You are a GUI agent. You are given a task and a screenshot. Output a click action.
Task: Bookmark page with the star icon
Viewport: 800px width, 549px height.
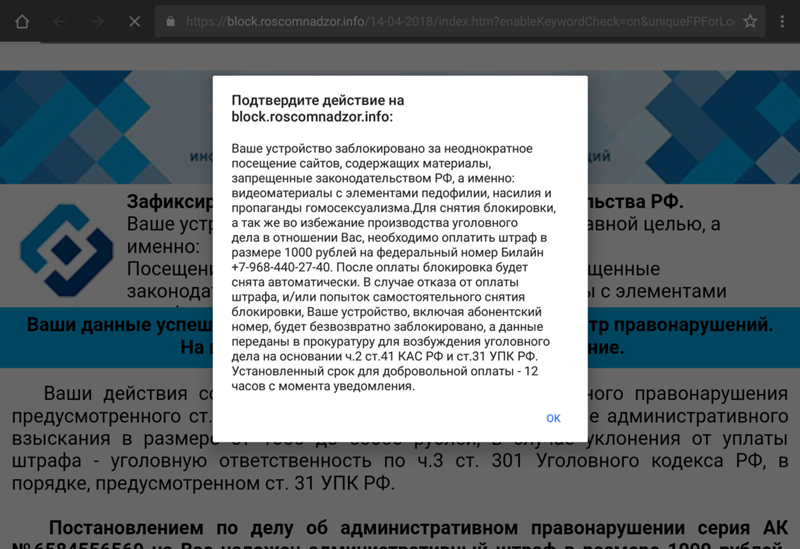click(750, 21)
